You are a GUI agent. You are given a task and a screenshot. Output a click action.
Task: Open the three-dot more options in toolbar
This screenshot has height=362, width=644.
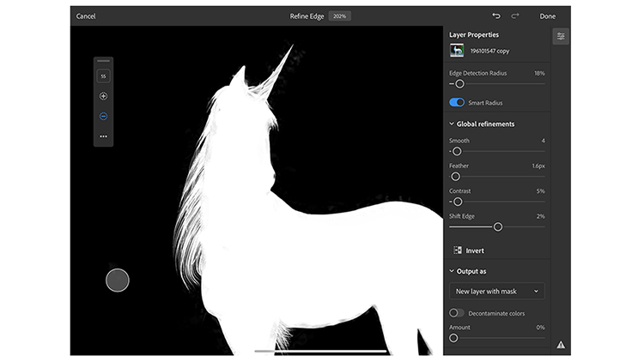(x=103, y=136)
